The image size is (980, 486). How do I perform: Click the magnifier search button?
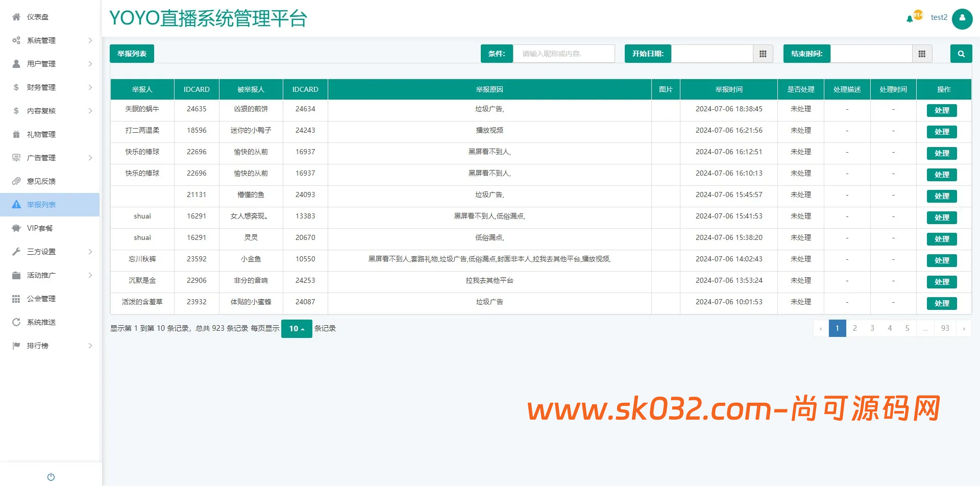click(x=961, y=54)
